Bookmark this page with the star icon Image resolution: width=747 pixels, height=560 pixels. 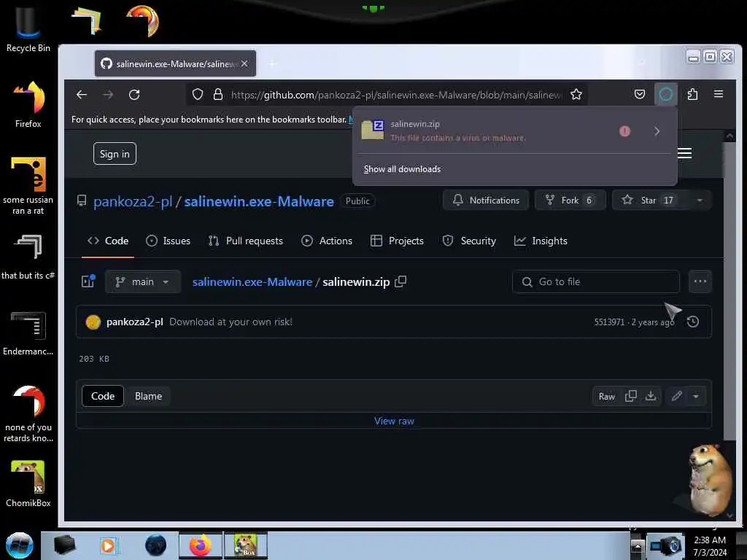click(x=576, y=94)
